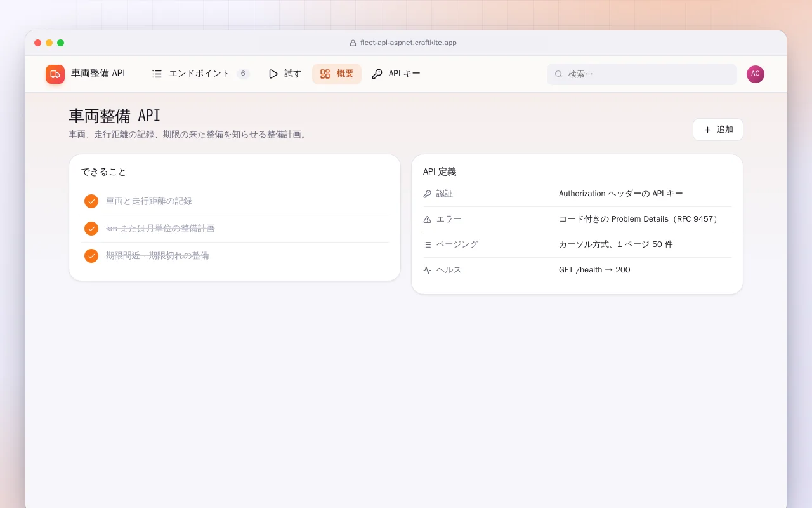The height and width of the screenshot is (508, 812).
Task: Focus the 検索 search field
Action: [642, 74]
